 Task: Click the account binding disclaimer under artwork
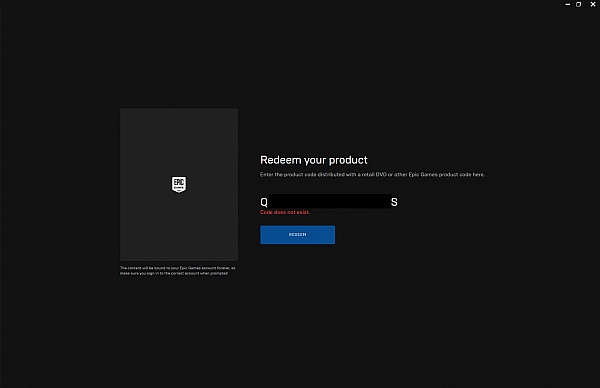click(x=178, y=271)
